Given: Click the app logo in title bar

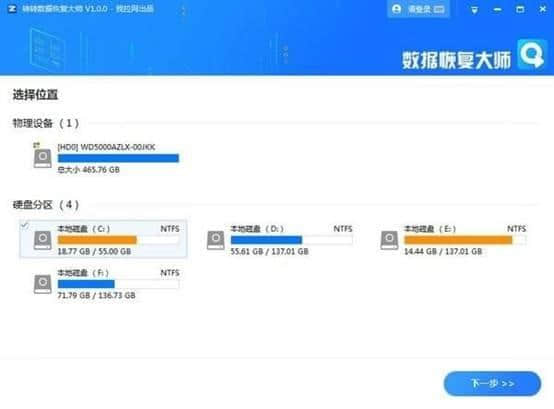Looking at the screenshot, I should tap(12, 8).
